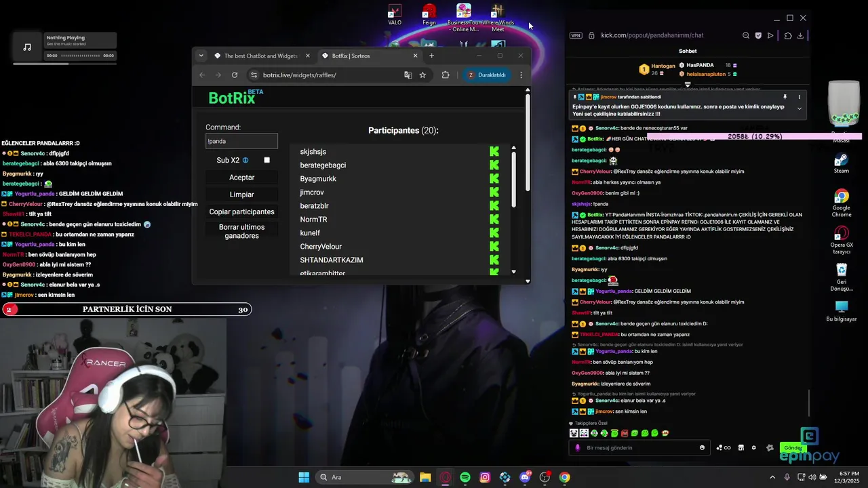868x488 pixels.
Task: Open the Kick chat shop icon
Action: point(741,447)
